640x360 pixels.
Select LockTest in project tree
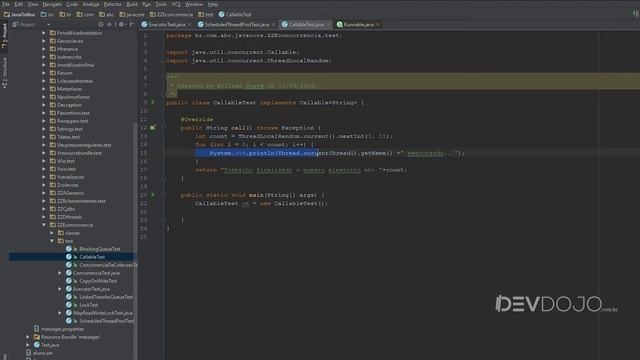tap(89, 305)
